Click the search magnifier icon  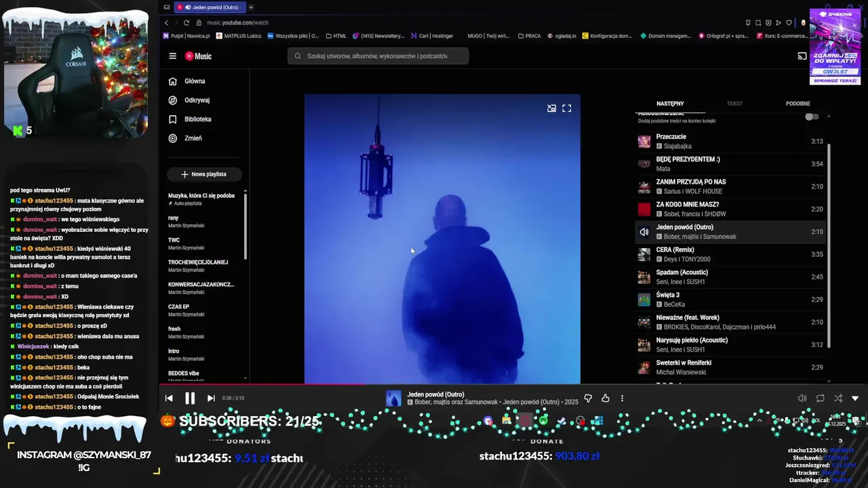pos(298,56)
